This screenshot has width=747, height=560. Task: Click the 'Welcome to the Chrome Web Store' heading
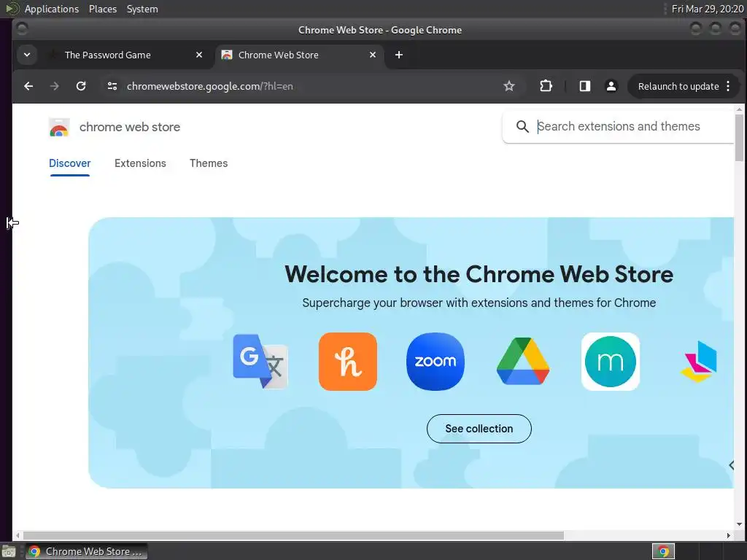pos(479,274)
